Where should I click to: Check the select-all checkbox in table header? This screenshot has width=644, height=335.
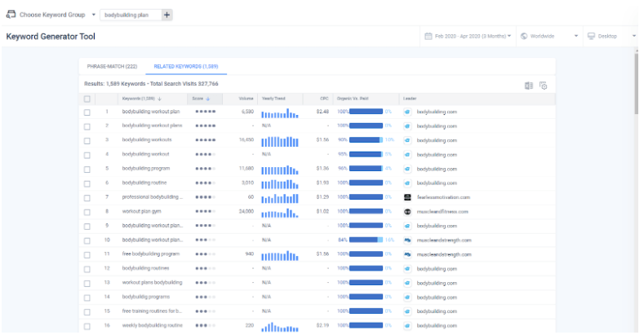(x=87, y=99)
